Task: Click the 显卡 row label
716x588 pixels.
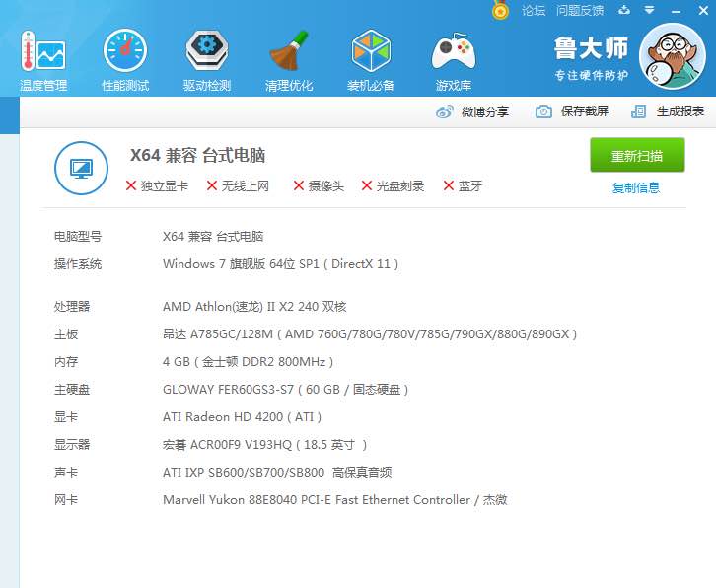Action: click(66, 416)
